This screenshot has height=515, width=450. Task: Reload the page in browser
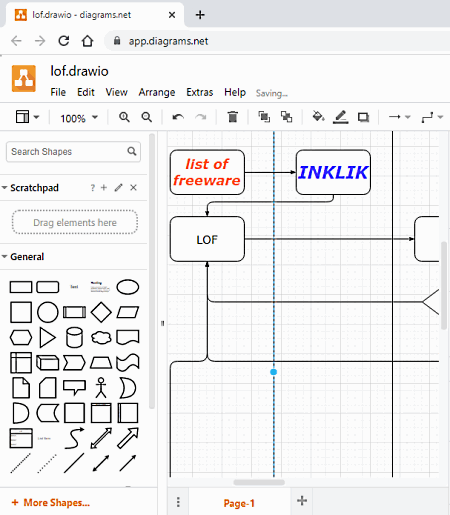click(64, 41)
